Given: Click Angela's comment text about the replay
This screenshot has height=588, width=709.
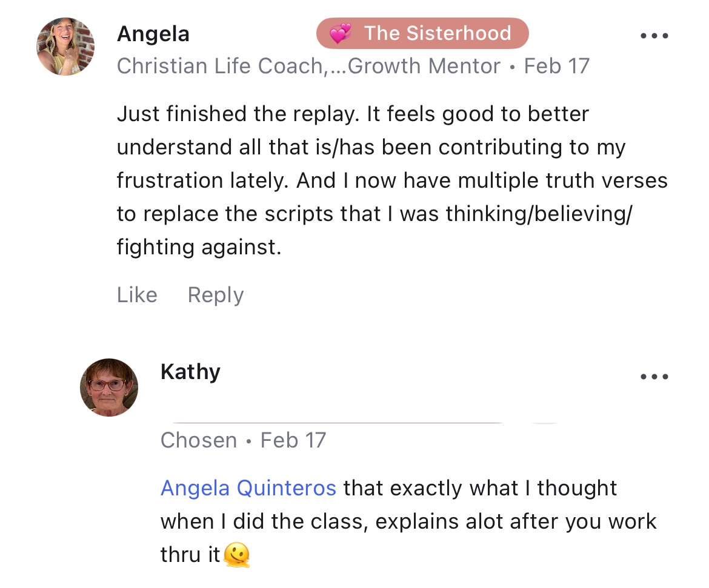Looking at the screenshot, I should pos(388,180).
